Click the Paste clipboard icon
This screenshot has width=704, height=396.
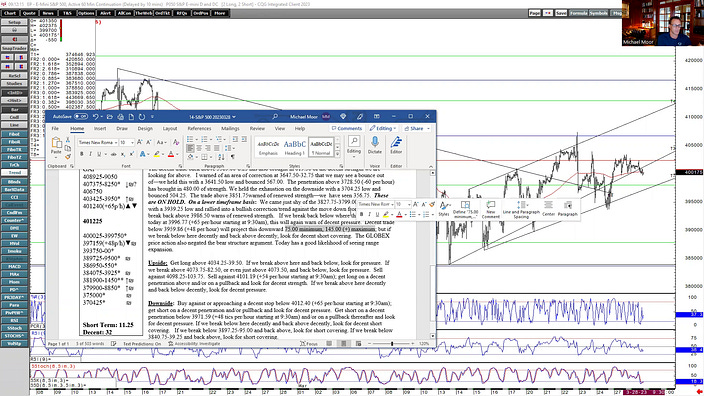[x=57, y=143]
